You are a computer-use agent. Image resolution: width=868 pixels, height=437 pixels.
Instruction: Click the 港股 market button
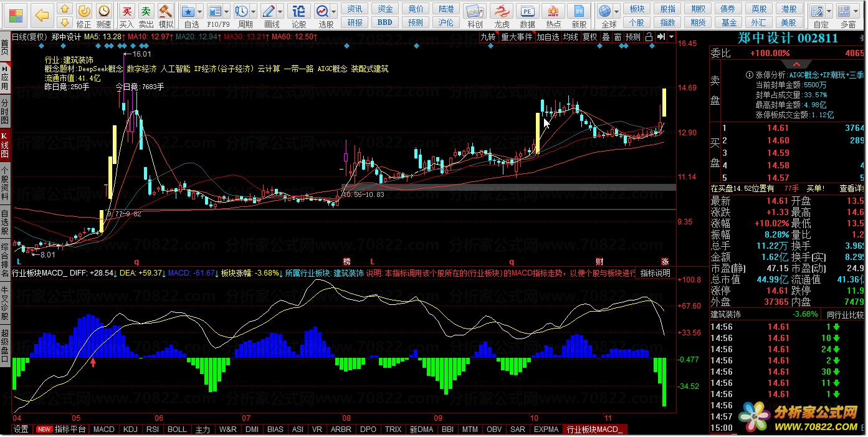pyautogui.click(x=789, y=9)
